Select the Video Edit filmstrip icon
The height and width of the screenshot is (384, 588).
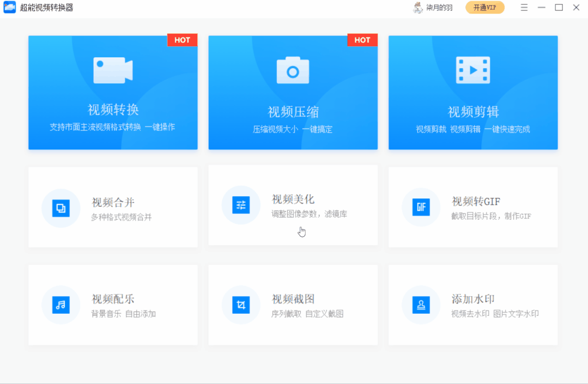coord(472,69)
